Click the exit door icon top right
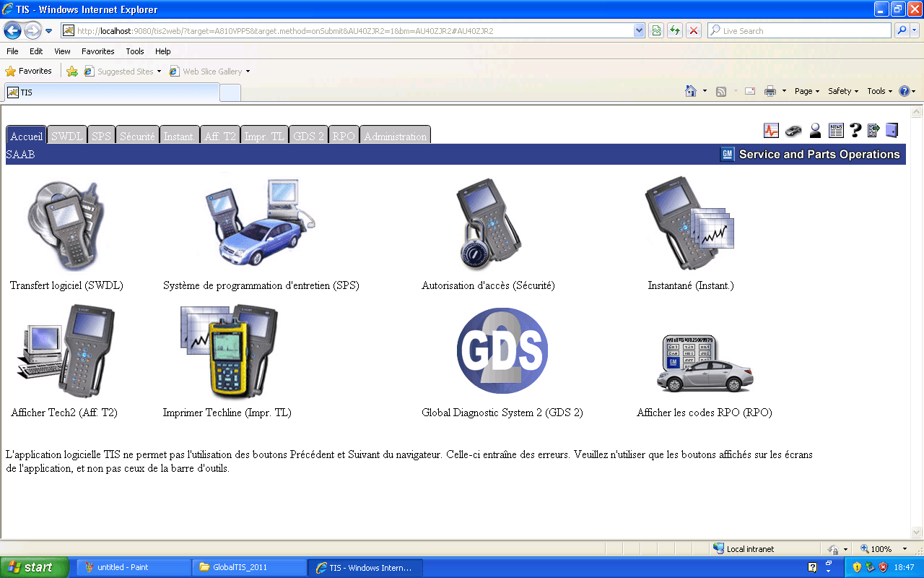 892,130
